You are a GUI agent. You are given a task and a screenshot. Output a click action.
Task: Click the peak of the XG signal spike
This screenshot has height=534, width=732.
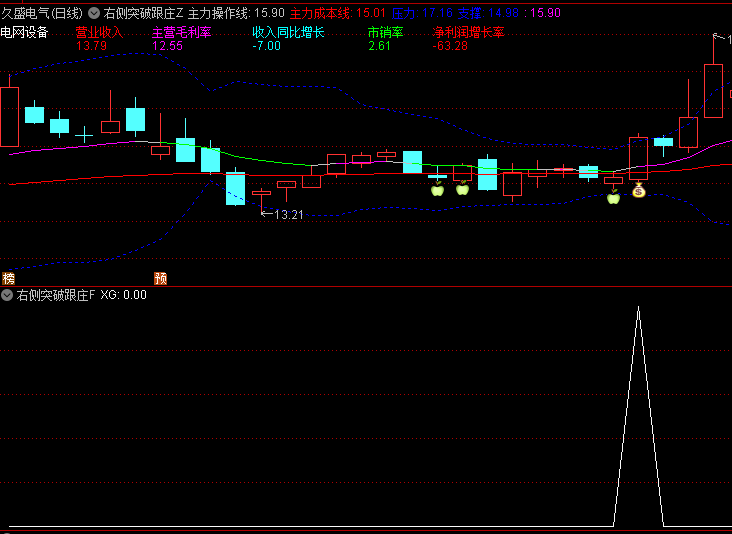(639, 307)
